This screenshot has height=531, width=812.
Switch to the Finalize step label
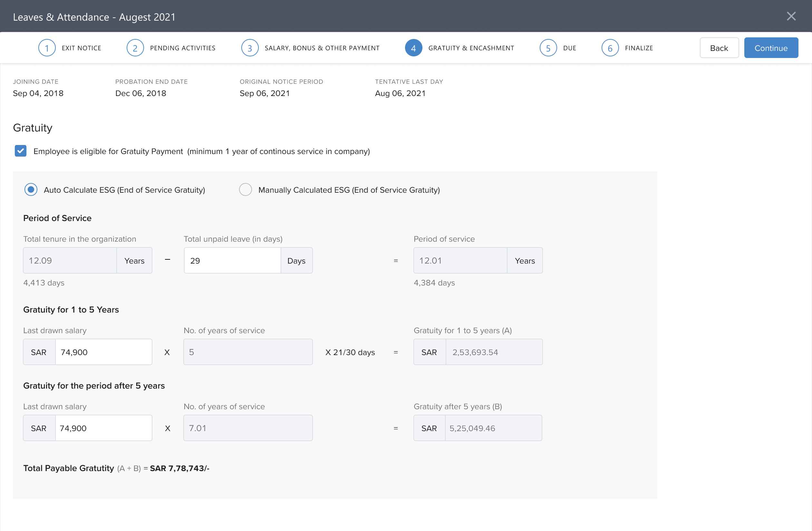pyautogui.click(x=639, y=48)
